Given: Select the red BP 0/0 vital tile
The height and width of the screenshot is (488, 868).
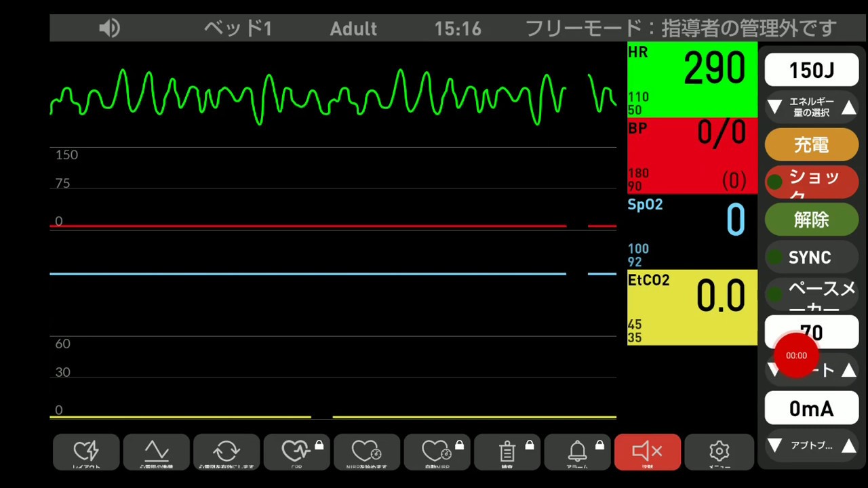Looking at the screenshot, I should click(x=692, y=156).
